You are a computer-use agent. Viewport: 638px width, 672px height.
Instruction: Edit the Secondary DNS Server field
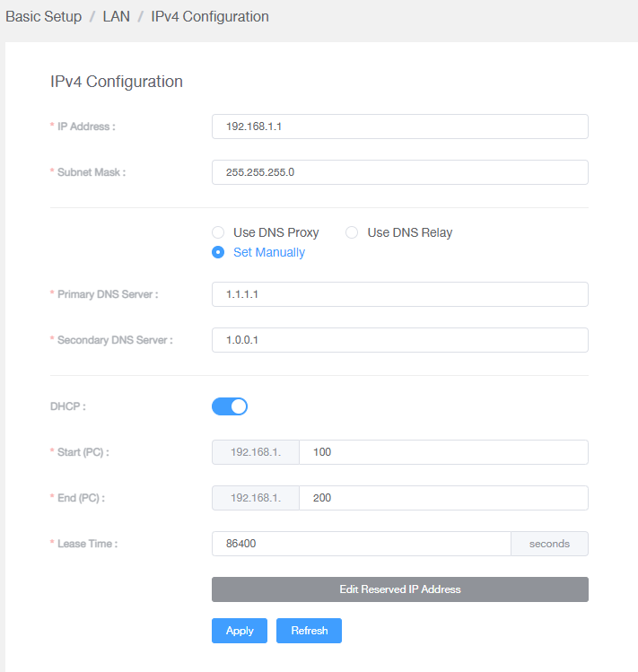pyautogui.click(x=400, y=340)
